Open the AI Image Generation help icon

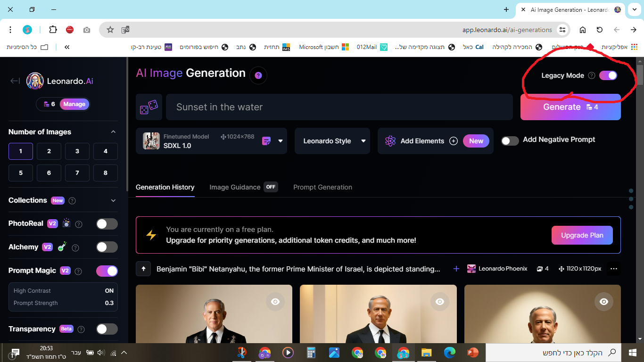258,75
